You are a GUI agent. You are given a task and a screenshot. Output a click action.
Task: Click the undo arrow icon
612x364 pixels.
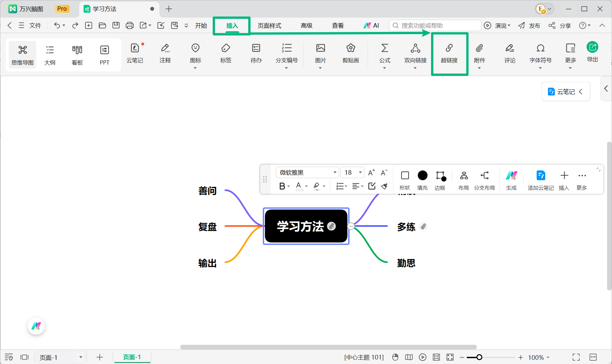57,25
